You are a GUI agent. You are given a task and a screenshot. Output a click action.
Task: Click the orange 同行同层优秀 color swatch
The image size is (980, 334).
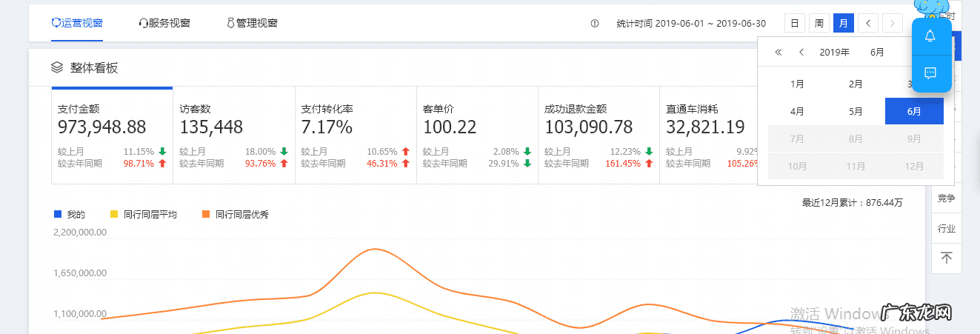(206, 215)
